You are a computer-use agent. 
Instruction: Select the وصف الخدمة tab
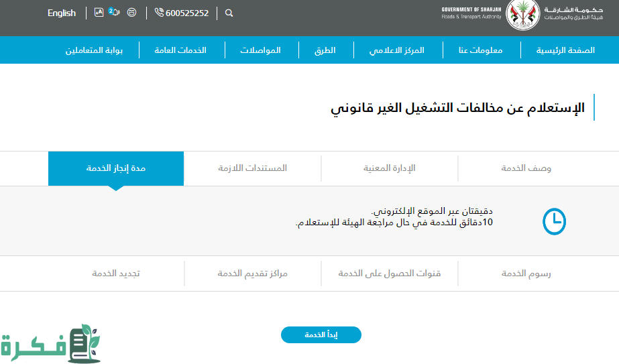pyautogui.click(x=526, y=168)
